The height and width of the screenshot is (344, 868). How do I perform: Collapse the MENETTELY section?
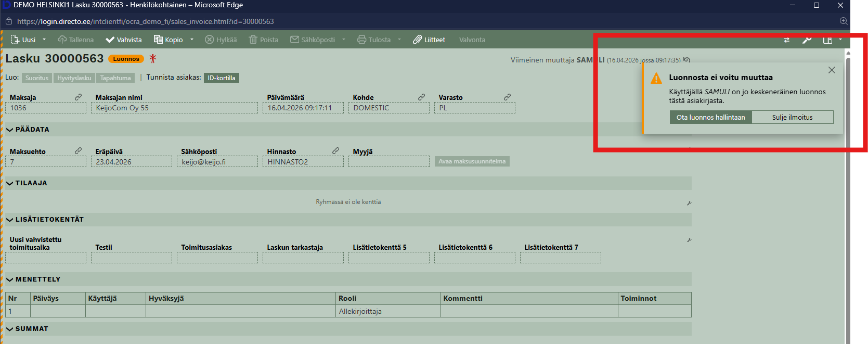pyautogui.click(x=10, y=279)
